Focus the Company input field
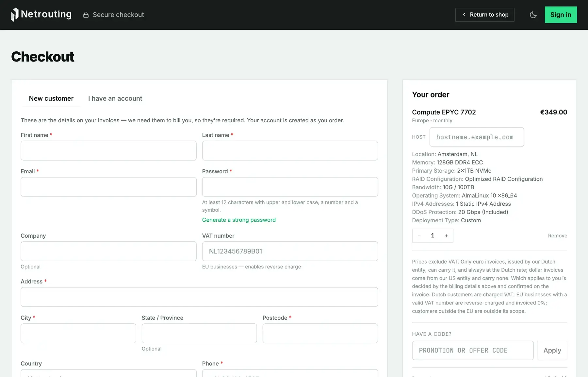This screenshot has height=377, width=588. (108, 251)
